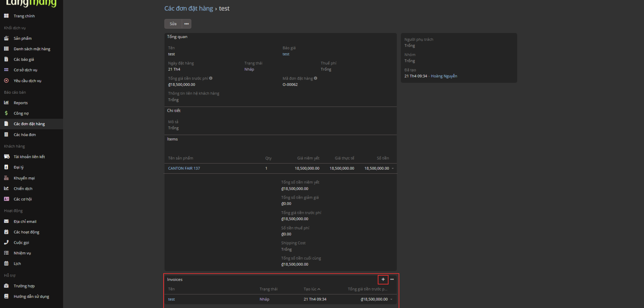Open the test invoice row dropdown arrow
644x308 pixels.
[391, 299]
